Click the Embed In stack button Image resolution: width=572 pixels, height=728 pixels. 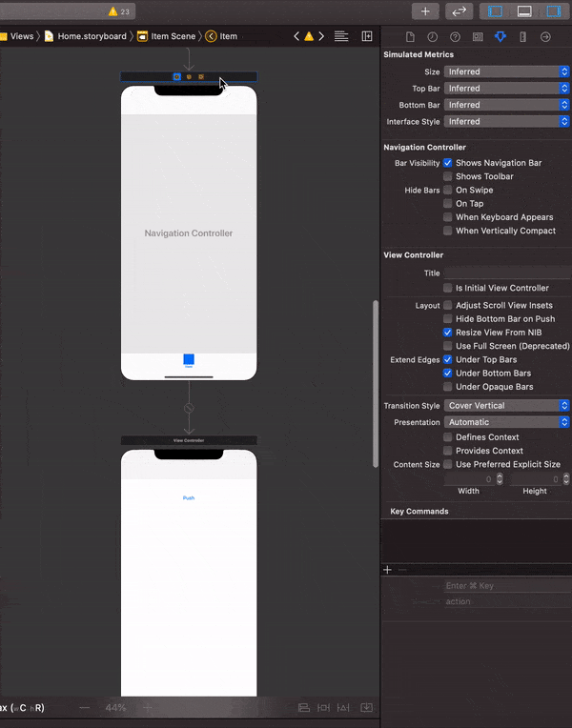[x=367, y=708]
